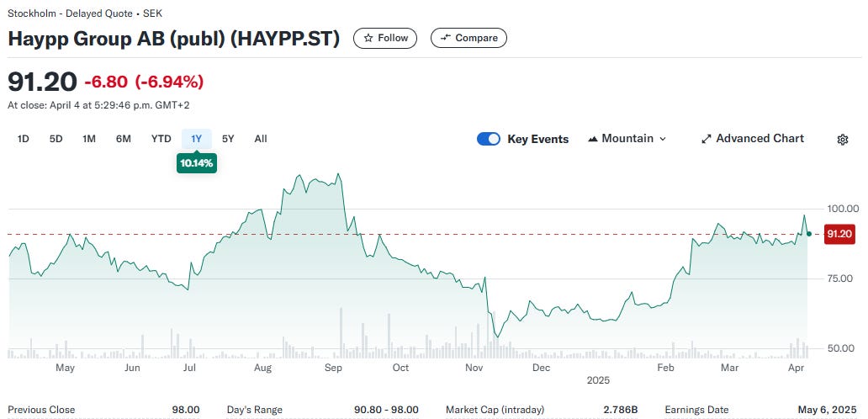Click the Earnings Date label

click(696, 410)
